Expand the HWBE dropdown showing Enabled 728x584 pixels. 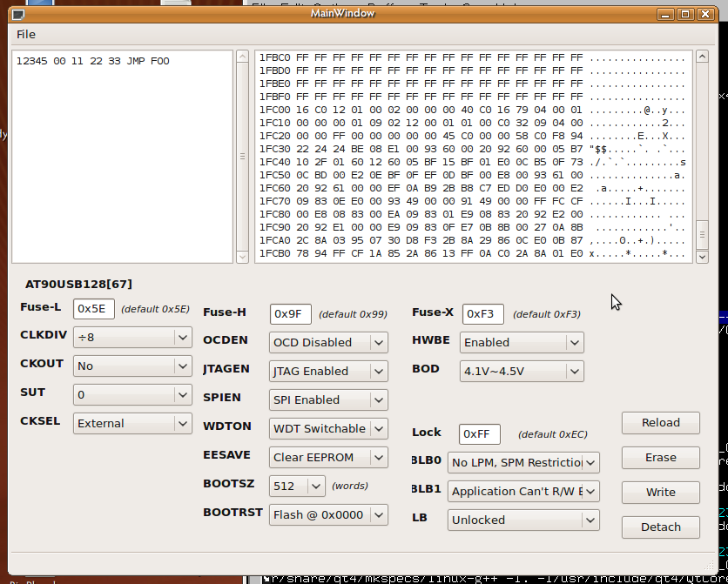[522, 342]
